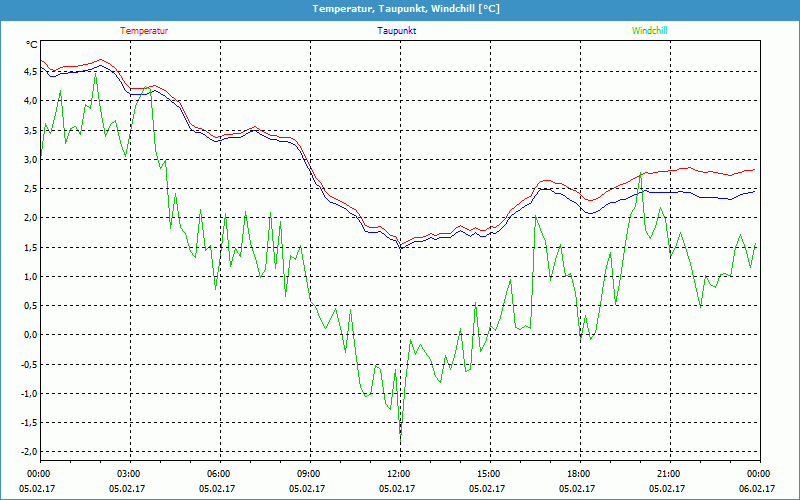Select the 1,5 y-axis value

[x=31, y=247]
